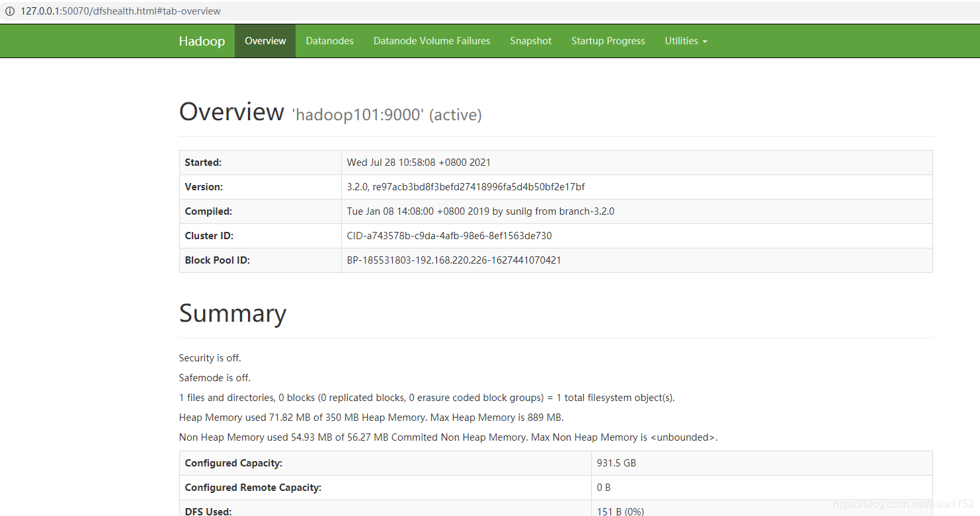Select the Version value 3.2.0 hash

point(466,187)
